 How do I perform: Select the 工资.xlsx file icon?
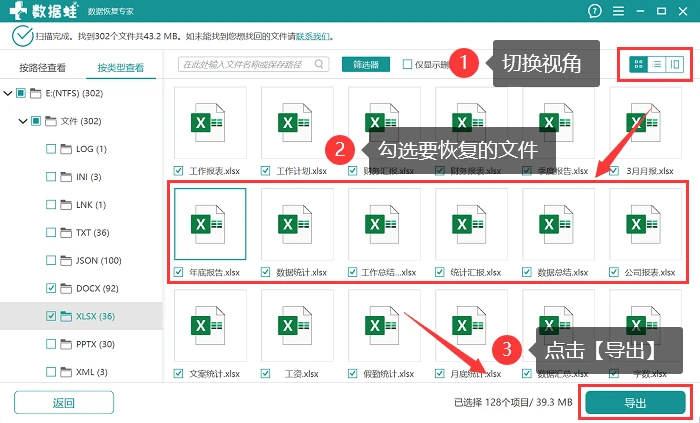(x=297, y=325)
